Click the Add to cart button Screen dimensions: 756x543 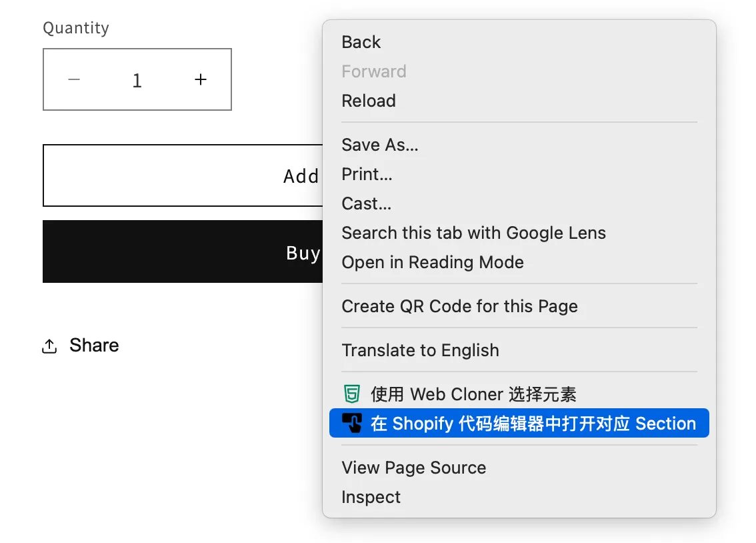pos(183,175)
